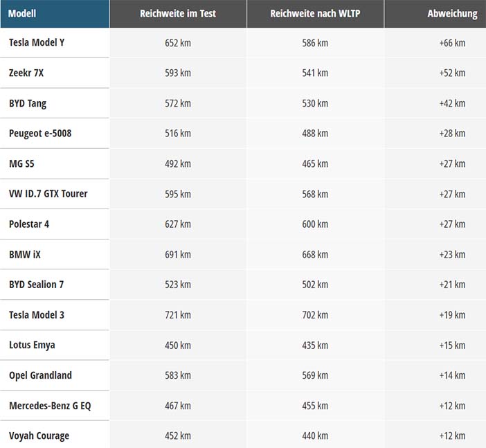Select the 702 km WLTP range value
486x448 pixels.
315,315
